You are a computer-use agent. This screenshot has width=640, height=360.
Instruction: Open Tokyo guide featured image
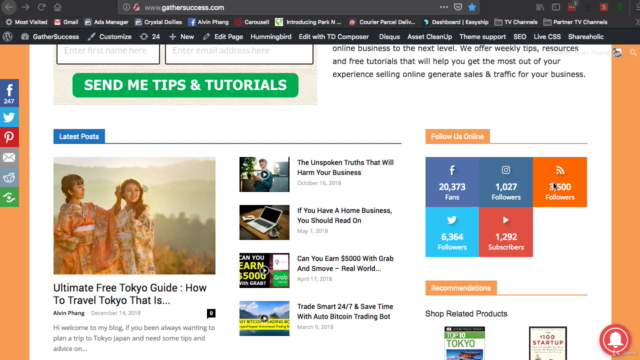coord(134,216)
